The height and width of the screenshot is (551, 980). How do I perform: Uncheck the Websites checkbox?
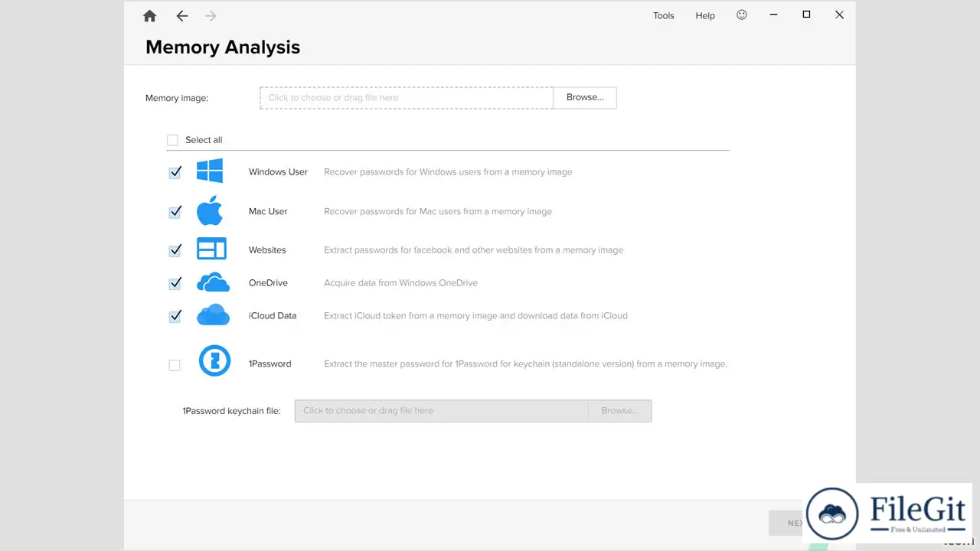pos(175,250)
